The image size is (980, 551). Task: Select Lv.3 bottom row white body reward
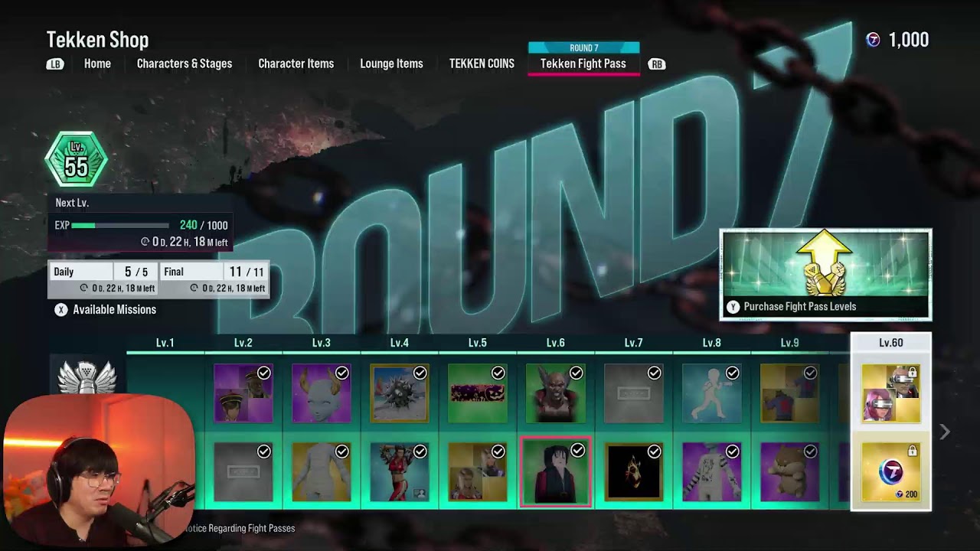click(x=322, y=472)
